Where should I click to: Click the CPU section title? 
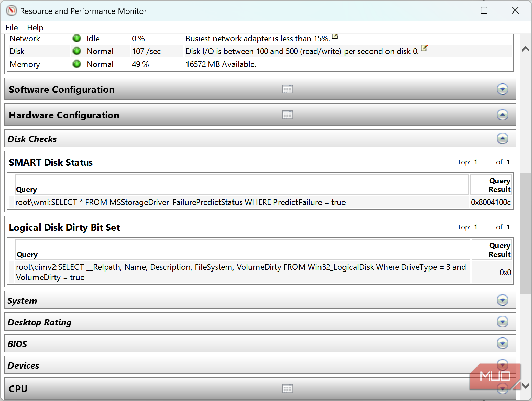point(18,389)
